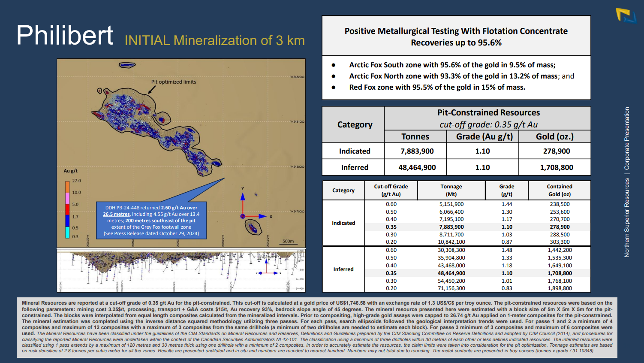644x363 pixels.
Task: Click the 'Contained Gold (oz)' column header
Action: 560,190
